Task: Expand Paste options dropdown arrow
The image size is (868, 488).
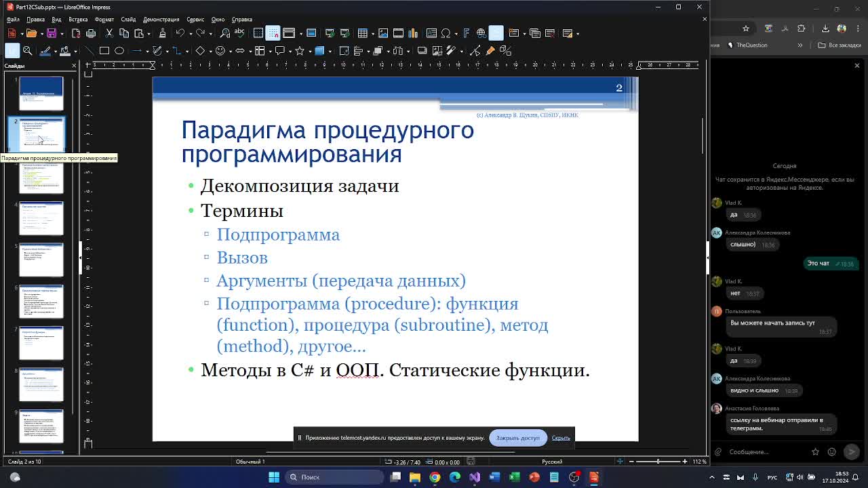Action: [149, 33]
